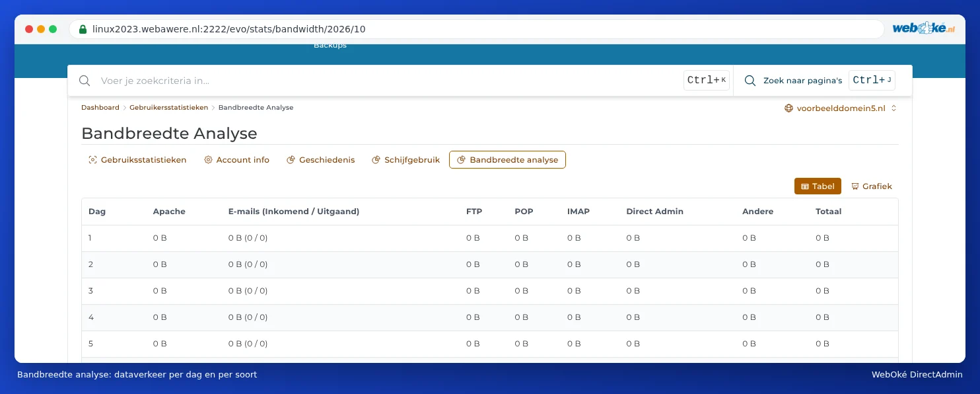Click the magnifier in page search
980x394 pixels.
[x=750, y=81]
